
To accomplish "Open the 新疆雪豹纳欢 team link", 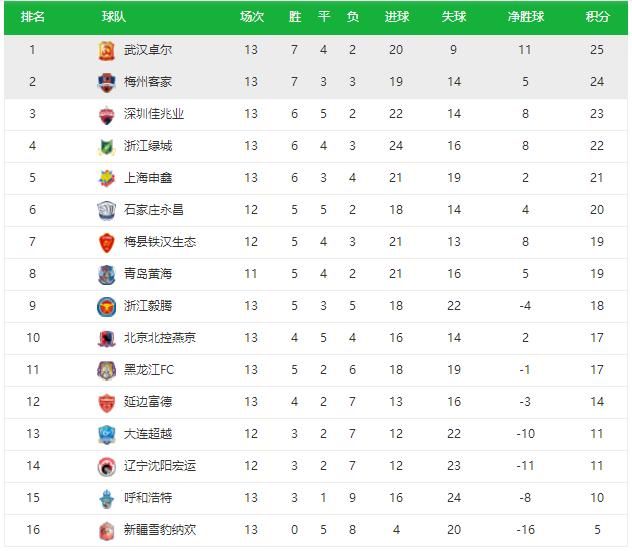I will click(x=160, y=530).
